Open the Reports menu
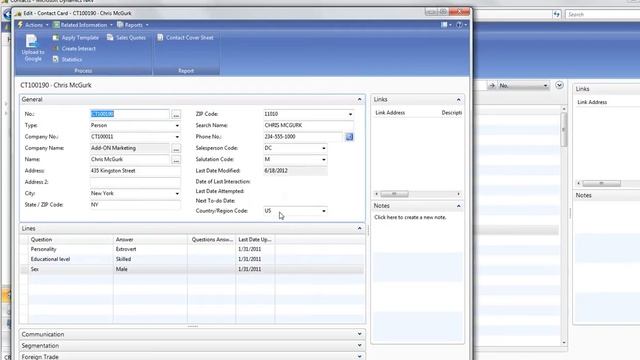The width and height of the screenshot is (640, 360). point(133,25)
